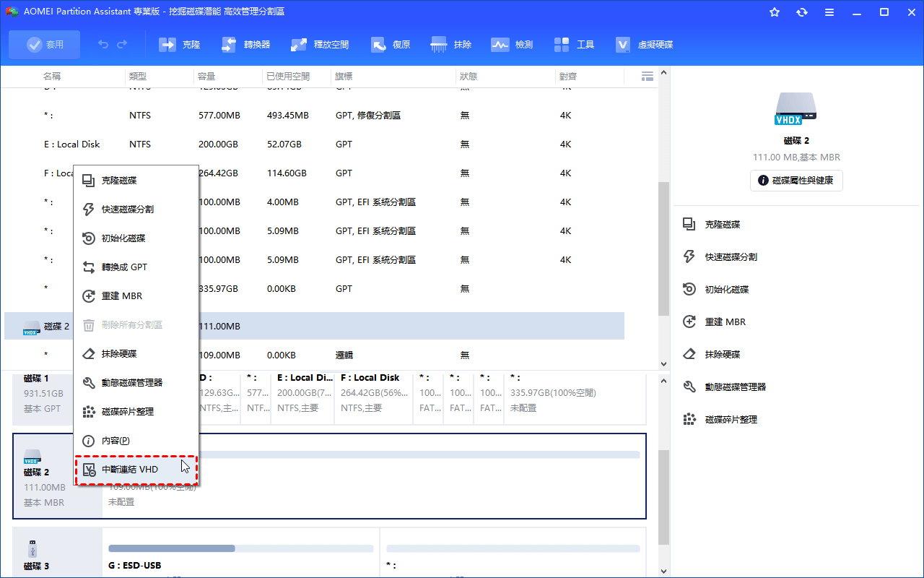924x578 pixels.
Task: Click the 旗標 column header
Action: click(x=343, y=77)
